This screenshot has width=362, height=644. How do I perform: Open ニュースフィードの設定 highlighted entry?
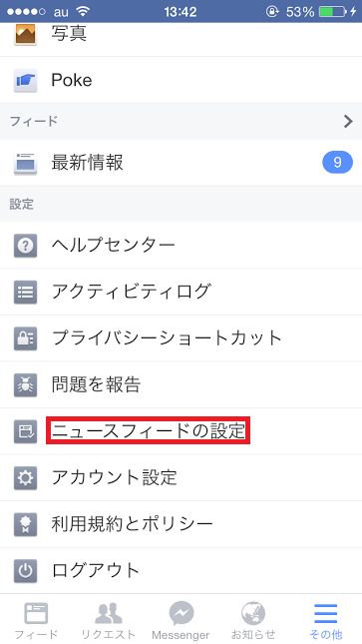pos(149,431)
